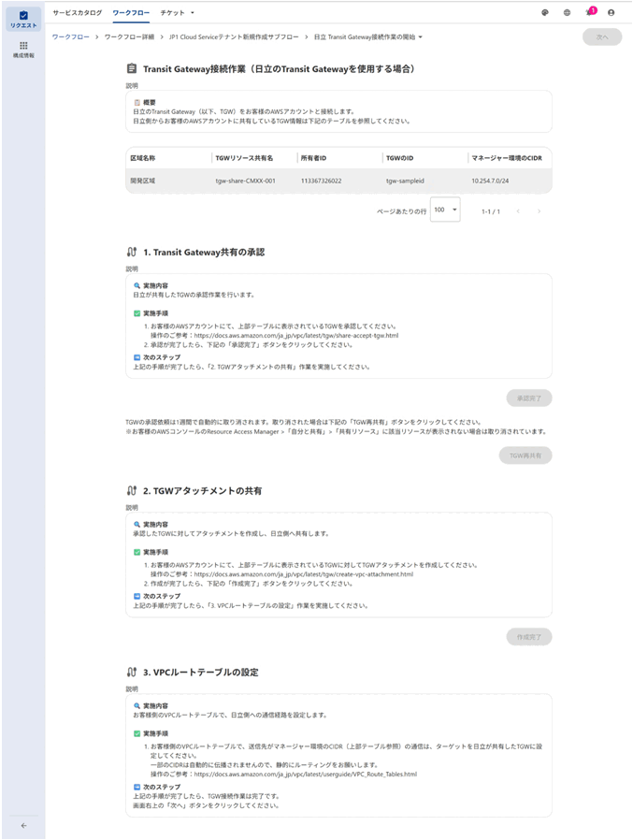This screenshot has width=633, height=840.
Task: Click the clipboard icon beside Transit Gateway接続作業 title
Action: tap(131, 68)
